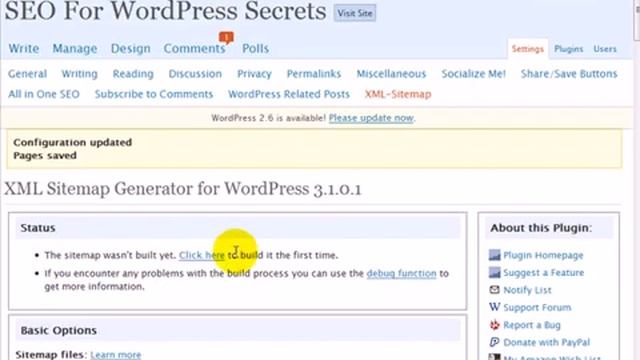Click the 'Configuration updated' notice text

[x=72, y=142]
